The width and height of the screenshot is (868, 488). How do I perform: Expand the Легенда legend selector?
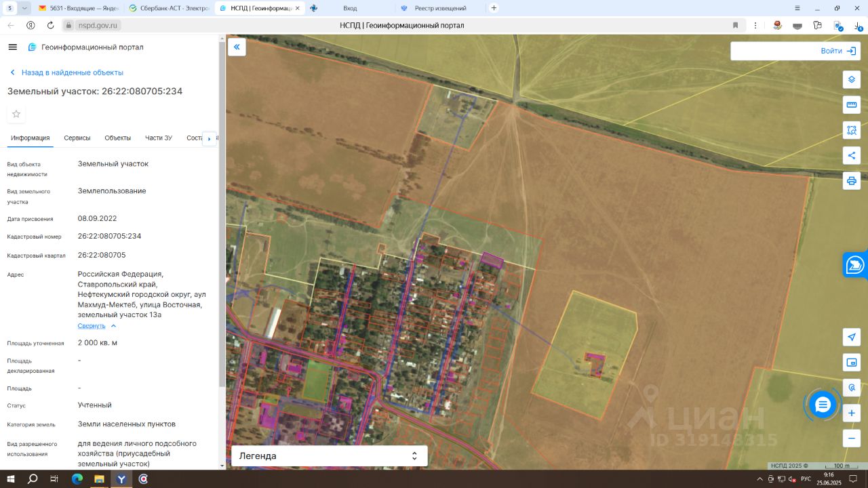[x=330, y=456]
